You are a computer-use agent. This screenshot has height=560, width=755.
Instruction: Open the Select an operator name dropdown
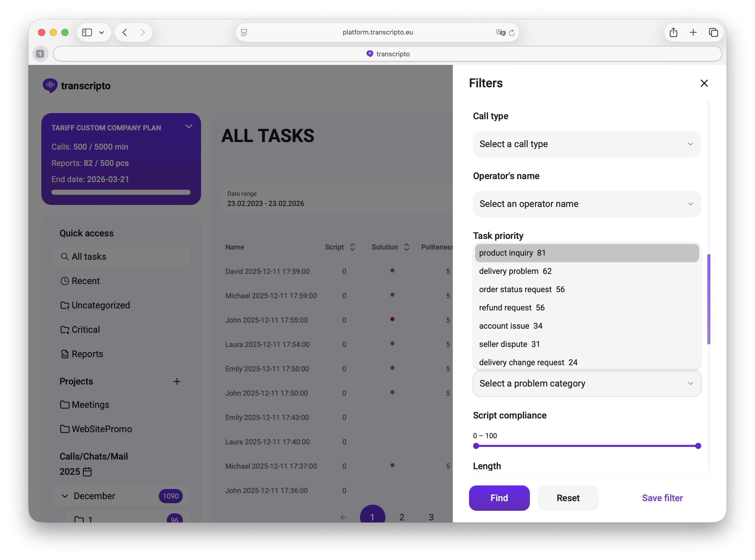587,204
